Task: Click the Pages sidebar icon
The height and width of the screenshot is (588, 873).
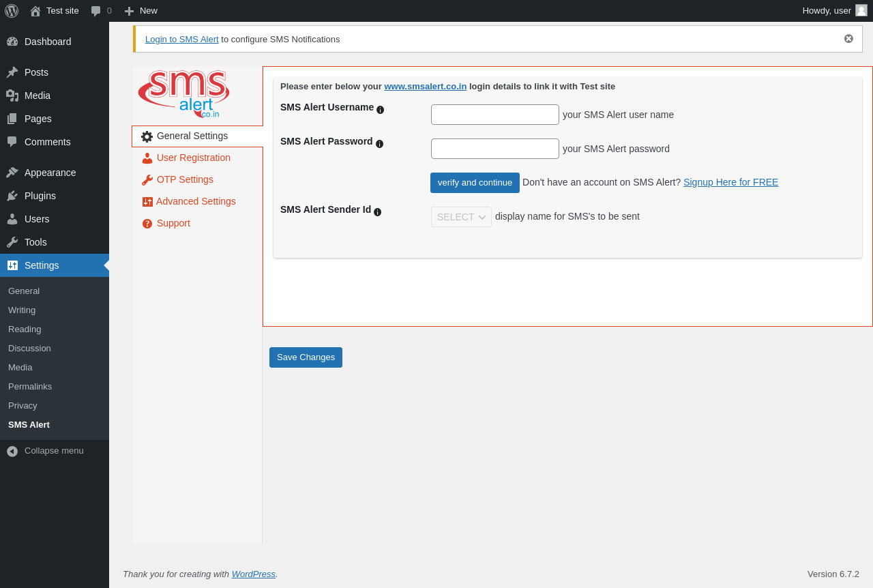Action: (12, 119)
